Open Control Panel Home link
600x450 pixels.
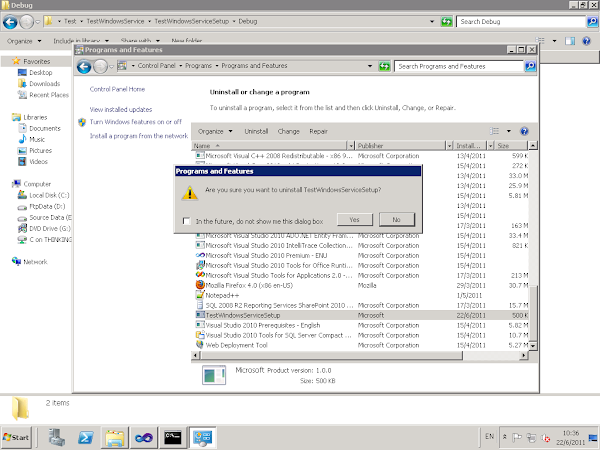coord(117,89)
